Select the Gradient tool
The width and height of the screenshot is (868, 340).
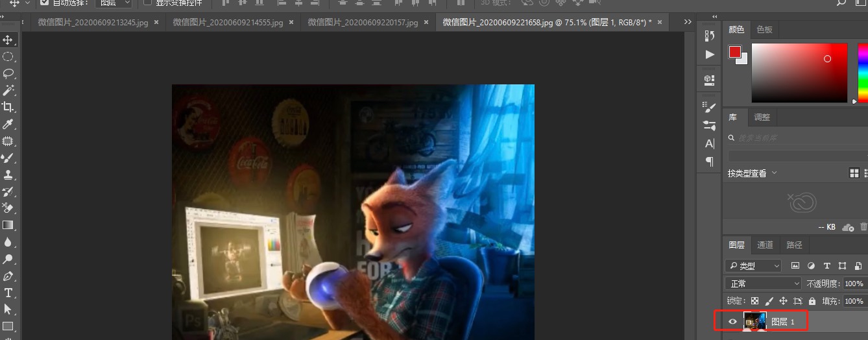coord(8,225)
